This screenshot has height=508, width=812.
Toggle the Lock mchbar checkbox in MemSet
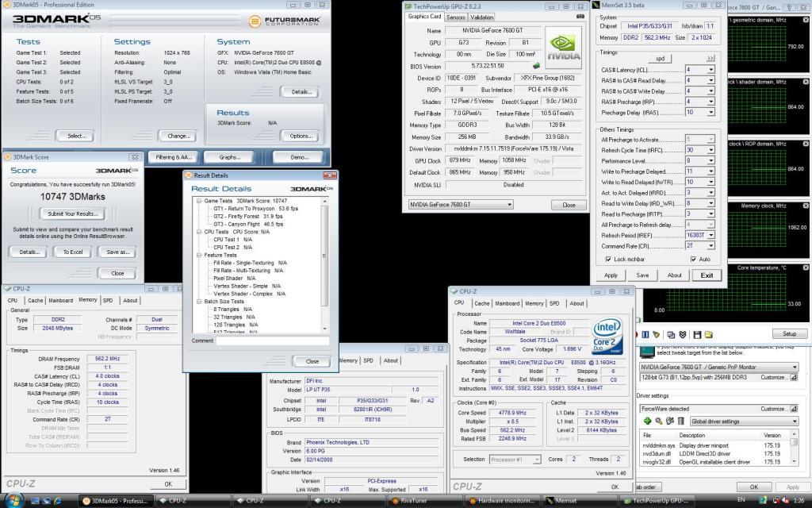point(608,259)
